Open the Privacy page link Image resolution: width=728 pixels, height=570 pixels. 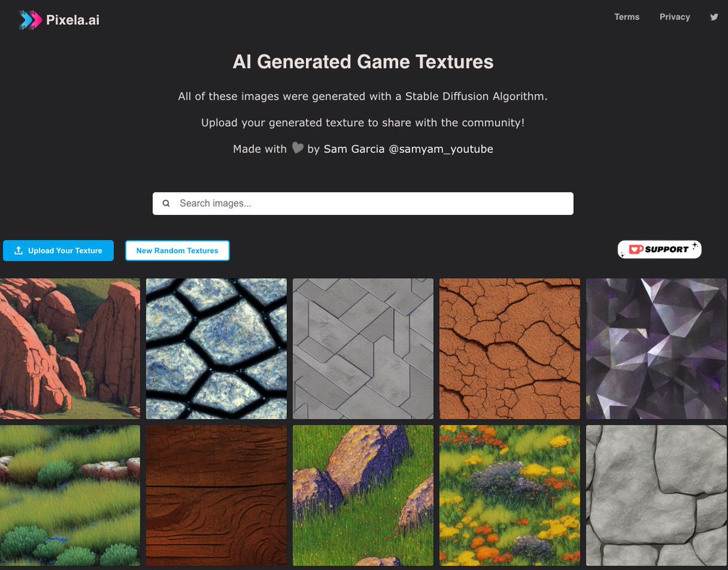click(675, 17)
